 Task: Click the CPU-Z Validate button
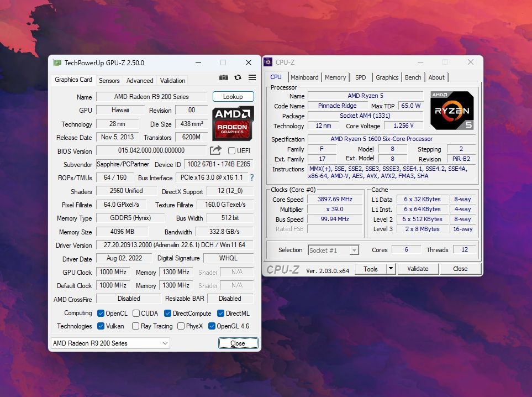[418, 269]
